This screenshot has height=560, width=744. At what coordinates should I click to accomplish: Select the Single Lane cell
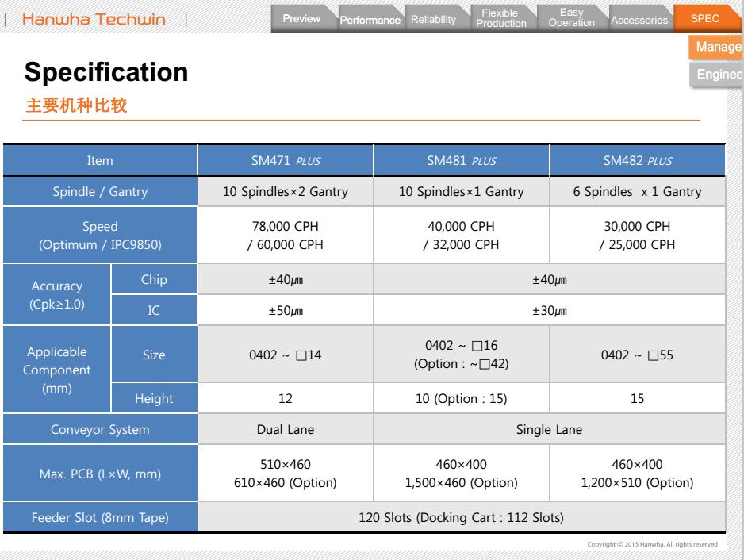[550, 429]
